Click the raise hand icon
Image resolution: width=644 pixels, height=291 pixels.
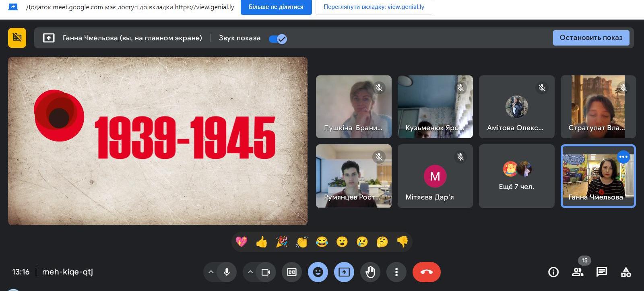coord(370,272)
